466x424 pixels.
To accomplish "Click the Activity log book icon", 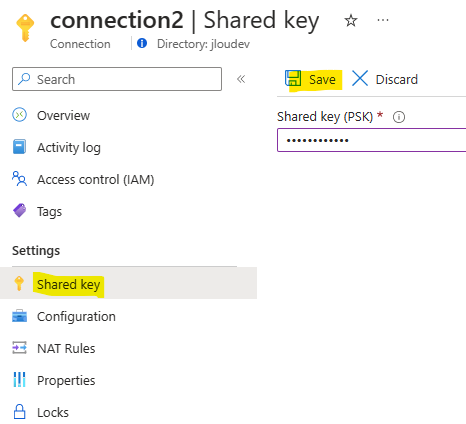I will pyautogui.click(x=19, y=147).
